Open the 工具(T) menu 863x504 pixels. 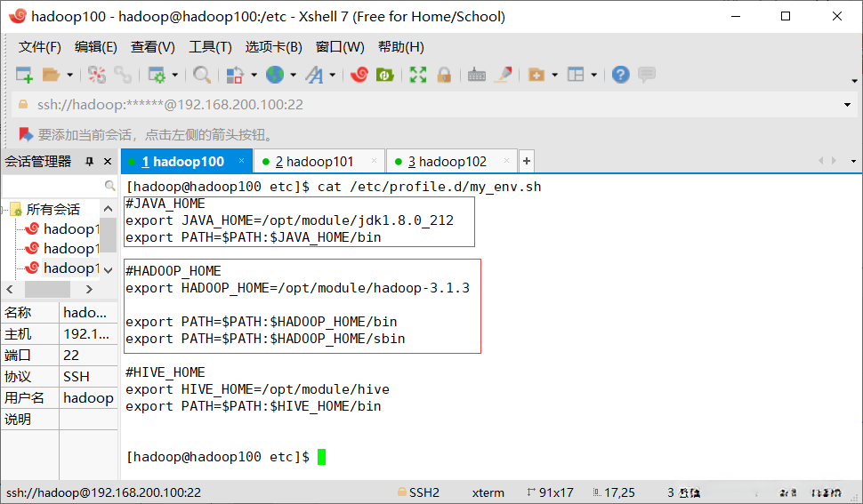coord(210,47)
